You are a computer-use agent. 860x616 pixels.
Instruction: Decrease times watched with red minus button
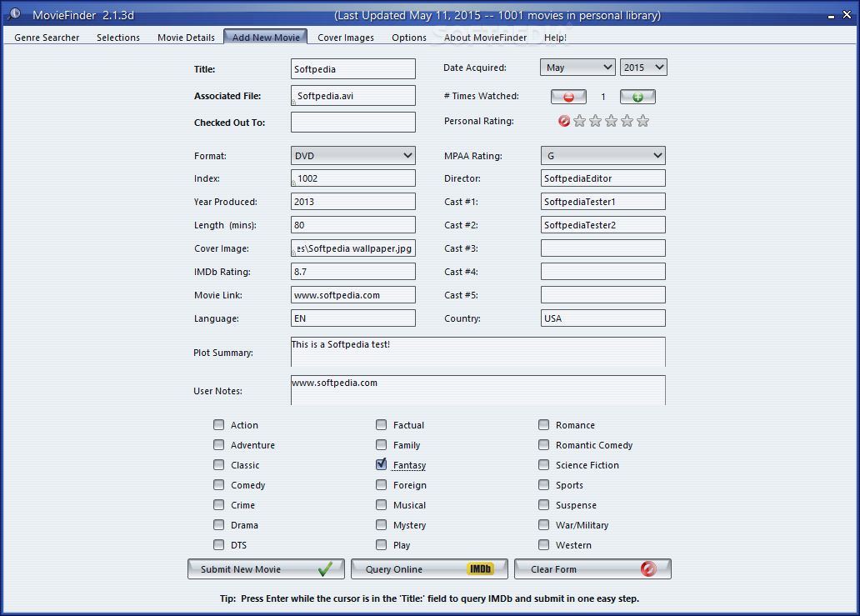point(568,97)
